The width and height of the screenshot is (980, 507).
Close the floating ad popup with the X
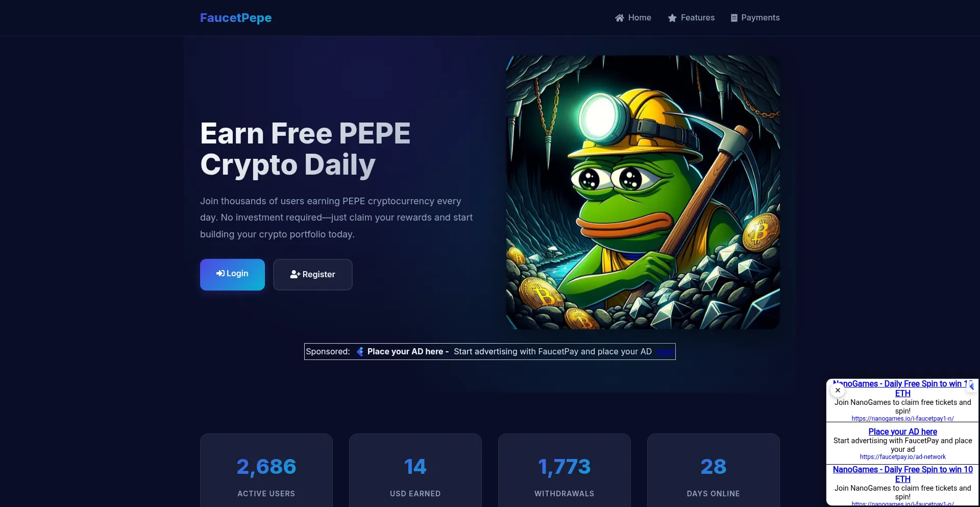pos(838,390)
